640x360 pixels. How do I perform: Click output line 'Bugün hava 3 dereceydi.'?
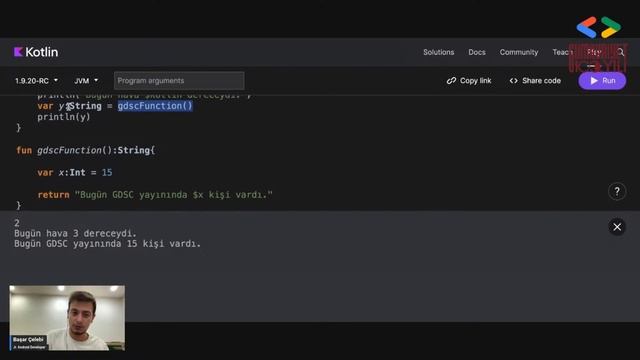point(76,233)
